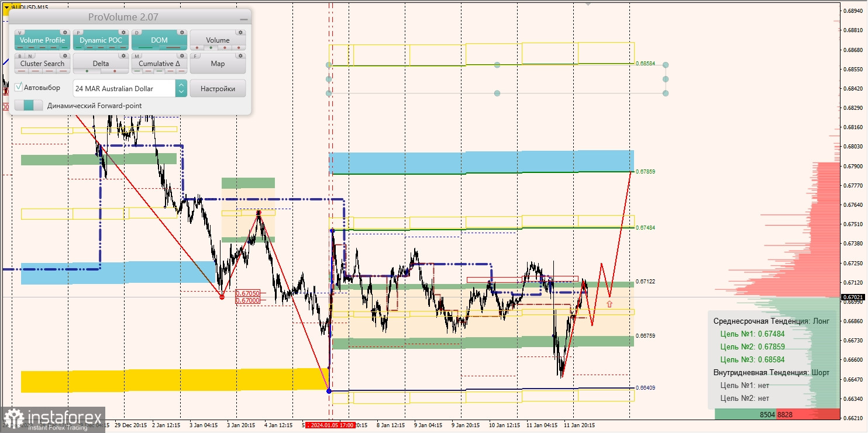Minimize the ProVolume 2.07 panel
The height and width of the screenshot is (433, 868).
(x=243, y=18)
